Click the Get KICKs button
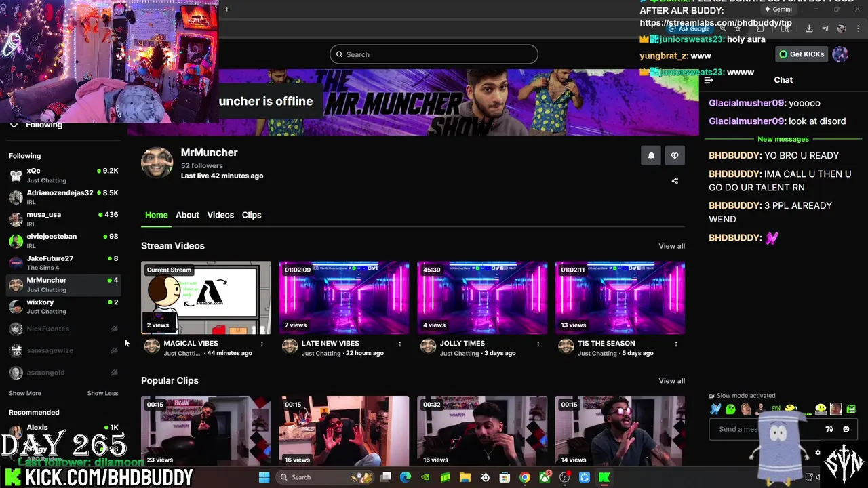Viewport: 868px width, 488px height. point(802,54)
